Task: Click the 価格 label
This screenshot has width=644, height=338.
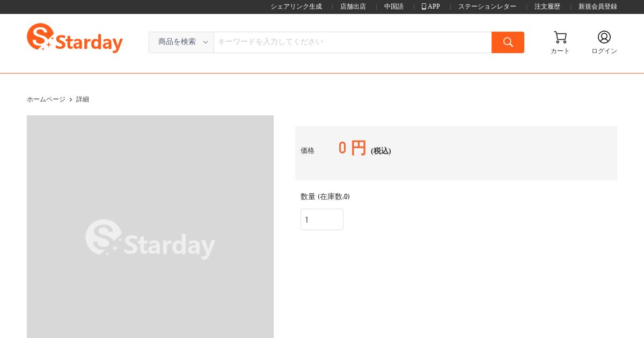Action: [x=308, y=151]
